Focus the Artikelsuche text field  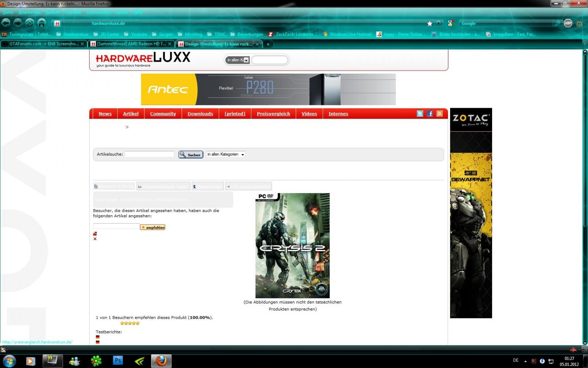pos(149,154)
